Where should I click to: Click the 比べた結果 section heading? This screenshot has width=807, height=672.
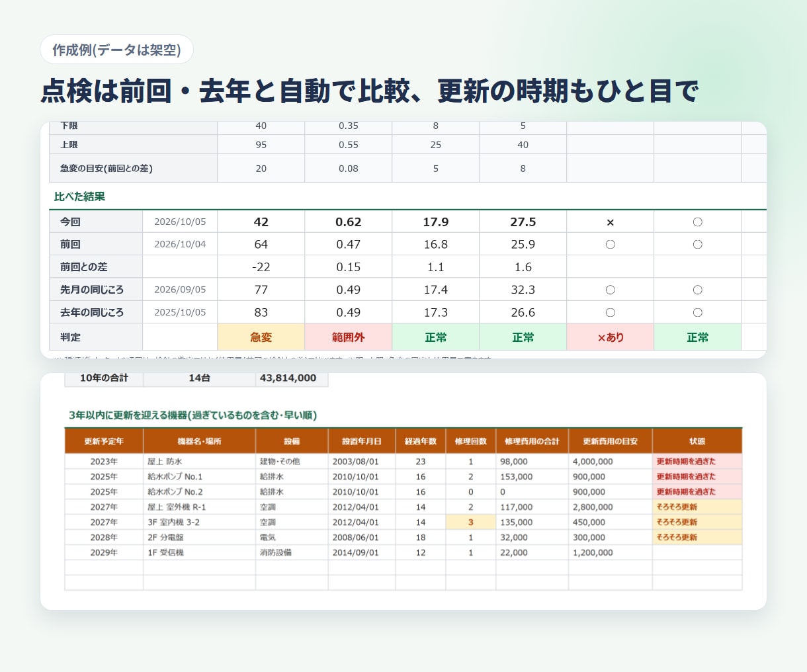79,196
